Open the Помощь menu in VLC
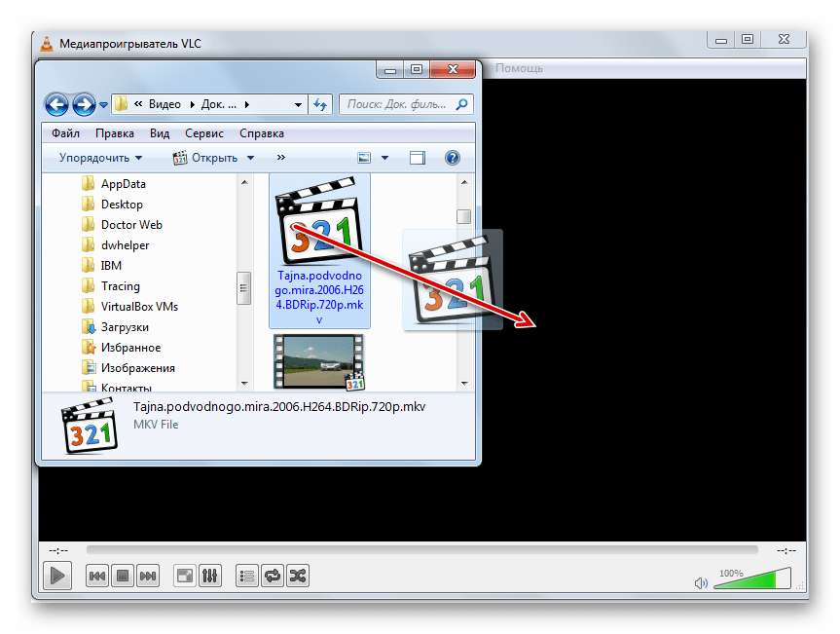 click(x=519, y=68)
